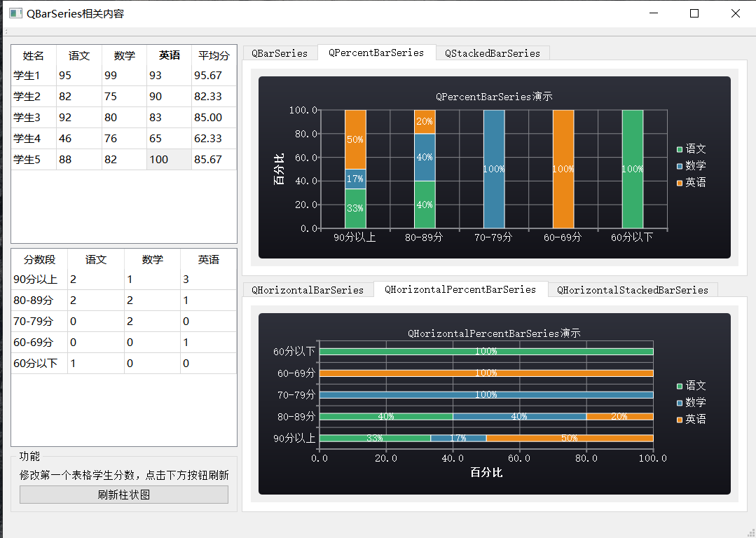
Task: Select the QHorizontalPercentBarSeries tab
Action: click(460, 289)
